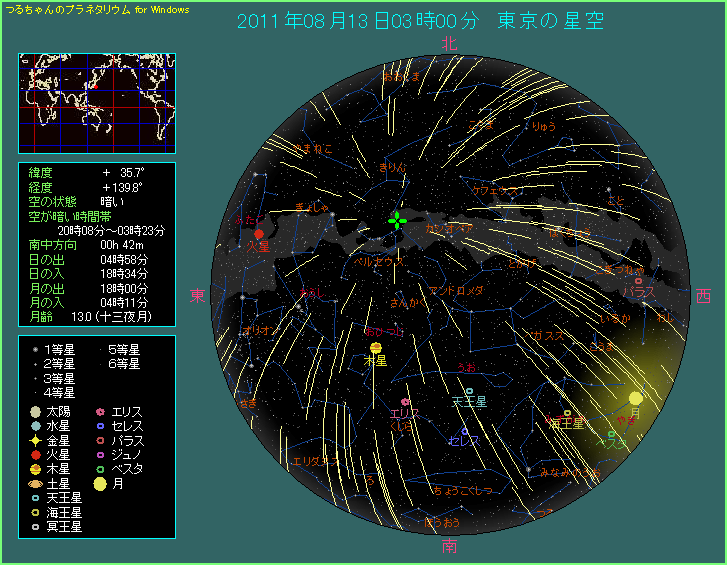The height and width of the screenshot is (565, 727).
Task: Click the green meteor radiant cross marker
Action: [x=397, y=221]
